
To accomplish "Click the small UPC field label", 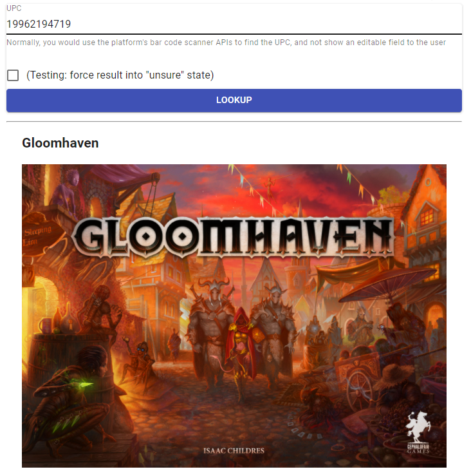I will tap(14, 8).
